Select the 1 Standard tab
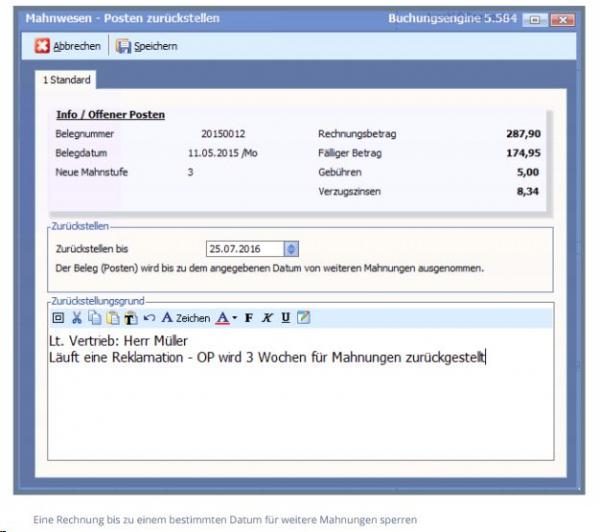Viewport: 600px width, 532px height. point(66,80)
